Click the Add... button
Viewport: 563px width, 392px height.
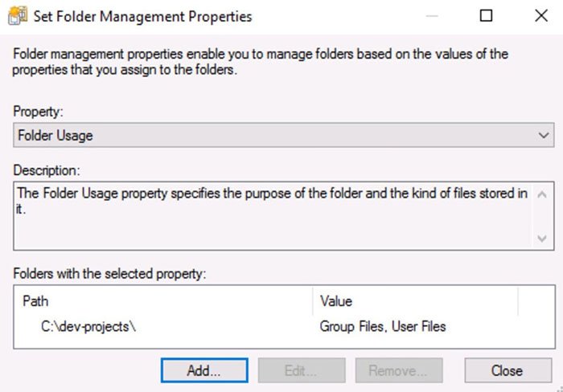(x=204, y=370)
